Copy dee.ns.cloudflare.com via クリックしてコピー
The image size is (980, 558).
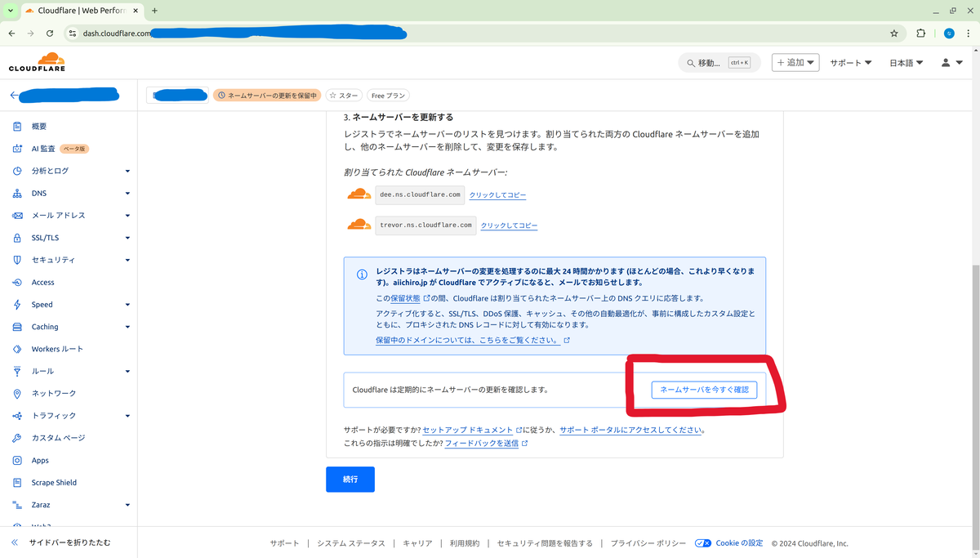pos(497,195)
